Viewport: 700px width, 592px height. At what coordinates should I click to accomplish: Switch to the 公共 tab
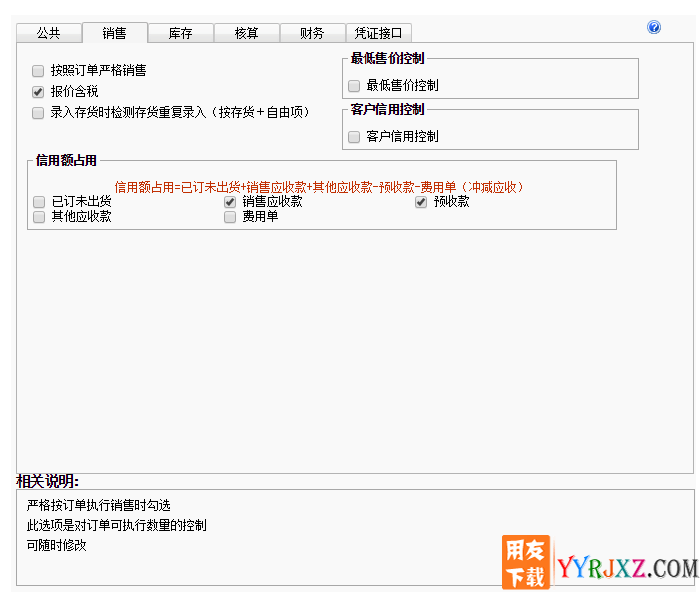click(x=49, y=33)
